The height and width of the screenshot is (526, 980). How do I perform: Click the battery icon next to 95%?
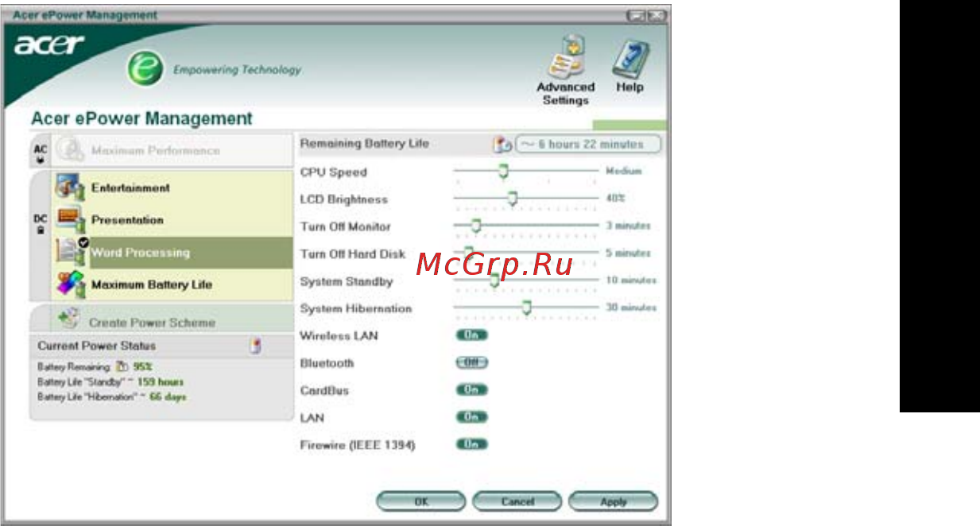click(122, 367)
